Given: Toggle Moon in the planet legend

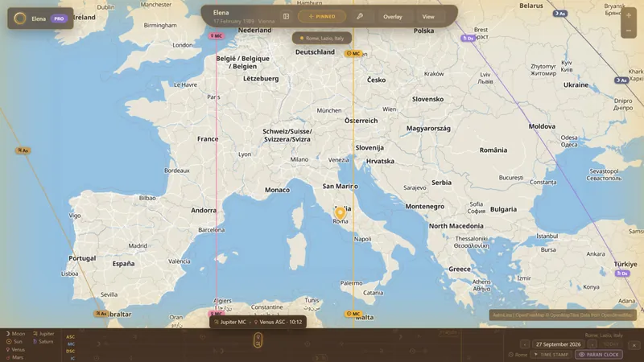Looking at the screenshot, I should 15,334.
